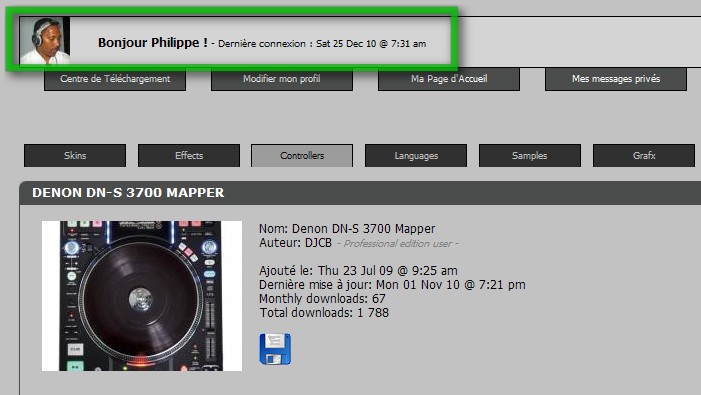Click the blue floppy disk download icon
The image size is (701, 395).
point(275,349)
